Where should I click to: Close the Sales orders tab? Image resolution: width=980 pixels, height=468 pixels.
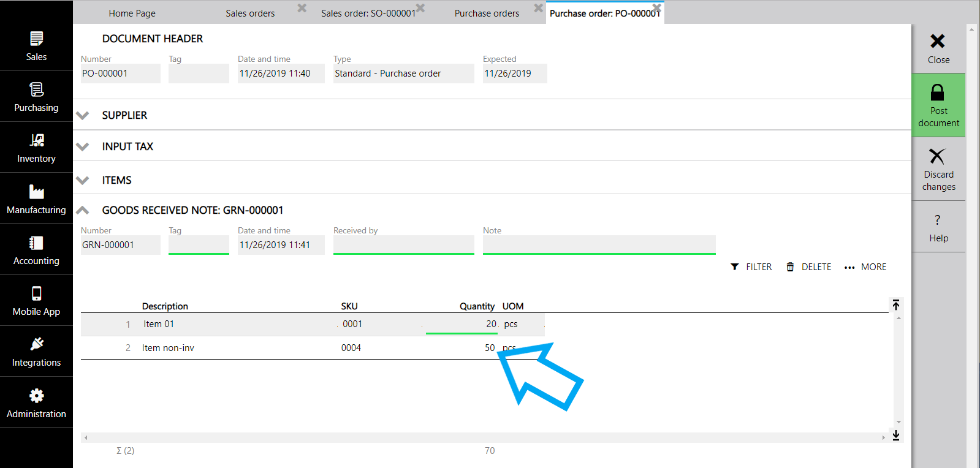(302, 8)
